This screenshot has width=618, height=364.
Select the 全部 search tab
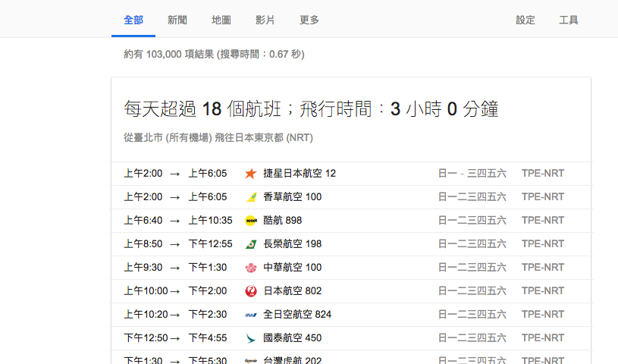tap(133, 20)
